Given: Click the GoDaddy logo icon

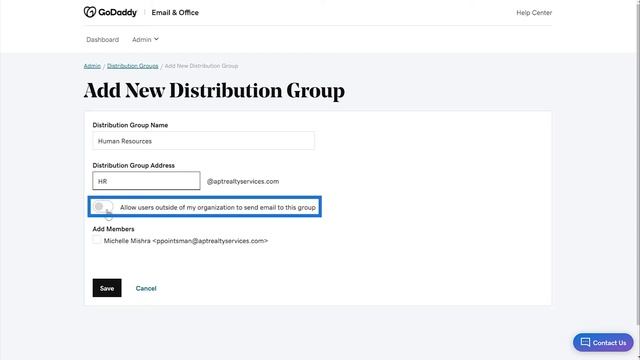Looking at the screenshot, I should [90, 12].
